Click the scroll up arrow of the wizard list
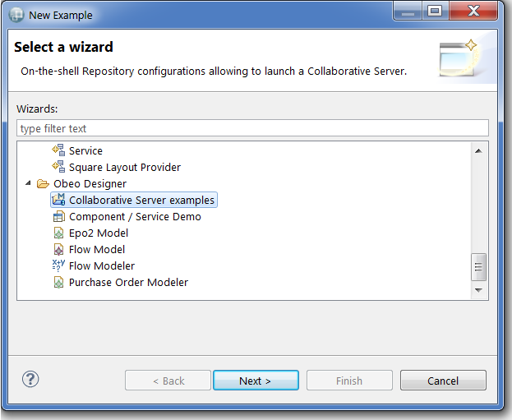Viewport: 512px width, 420px height. [x=479, y=150]
